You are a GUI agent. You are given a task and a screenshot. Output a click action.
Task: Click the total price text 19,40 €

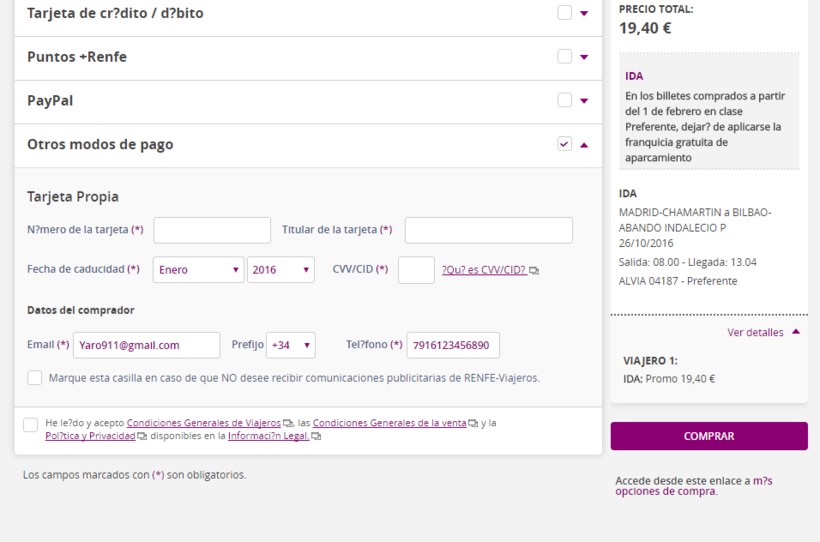(645, 28)
